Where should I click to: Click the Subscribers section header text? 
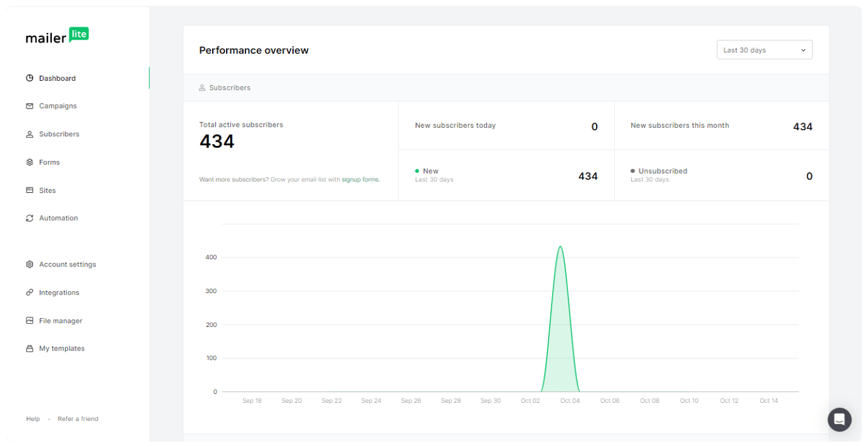(230, 87)
